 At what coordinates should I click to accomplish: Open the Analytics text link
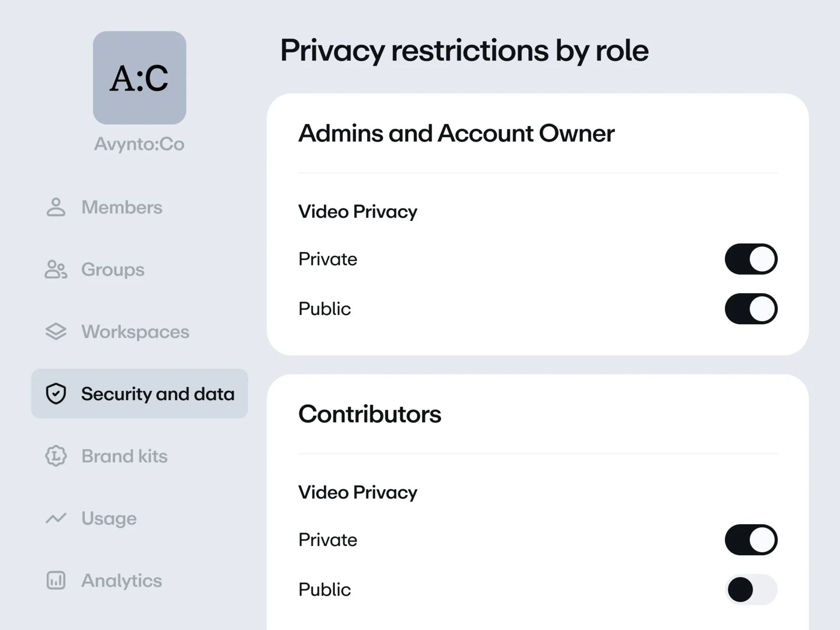click(122, 581)
